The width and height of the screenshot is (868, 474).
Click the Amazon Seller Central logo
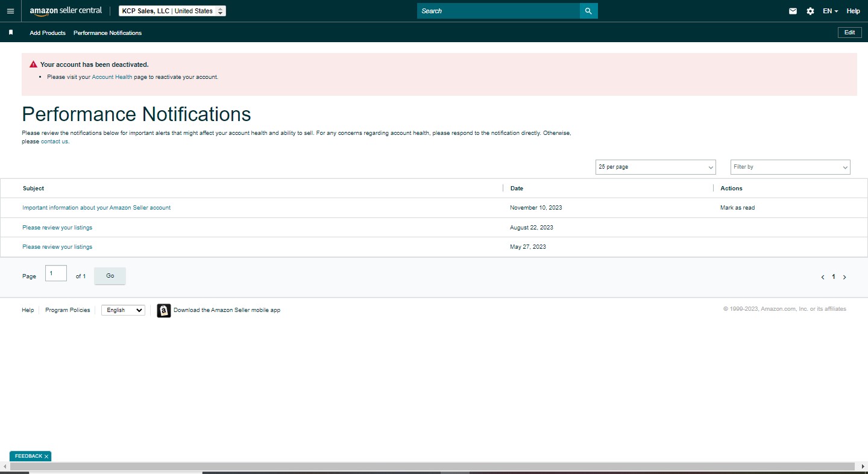point(66,11)
